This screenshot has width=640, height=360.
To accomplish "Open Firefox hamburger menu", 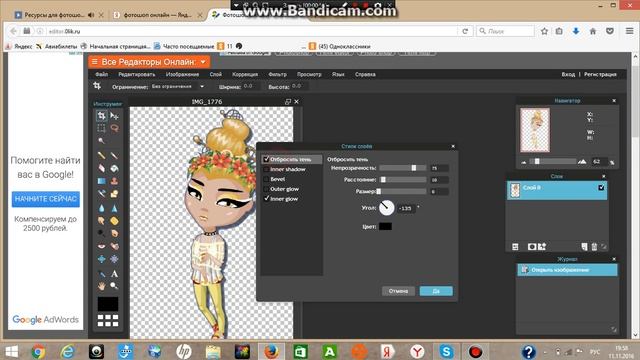I will point(629,31).
